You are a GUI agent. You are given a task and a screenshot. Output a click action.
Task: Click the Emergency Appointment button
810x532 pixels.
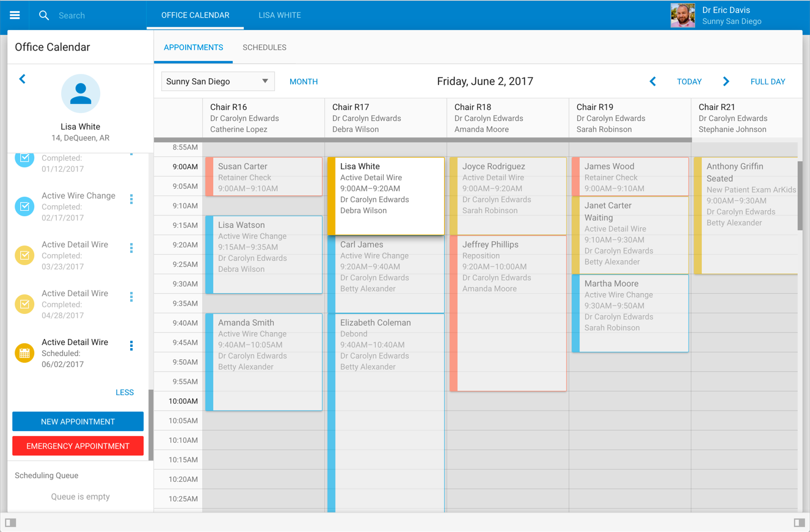pos(78,446)
